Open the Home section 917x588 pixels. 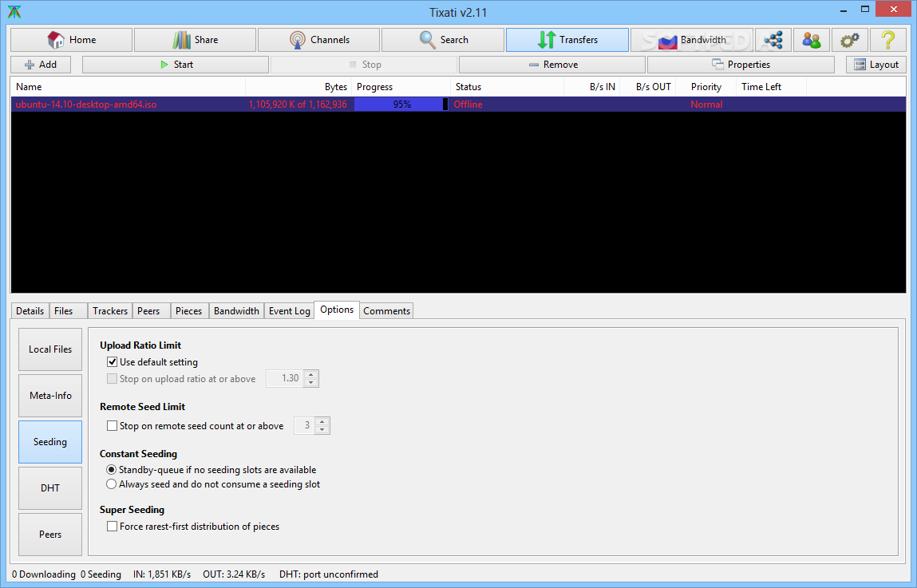click(x=71, y=40)
